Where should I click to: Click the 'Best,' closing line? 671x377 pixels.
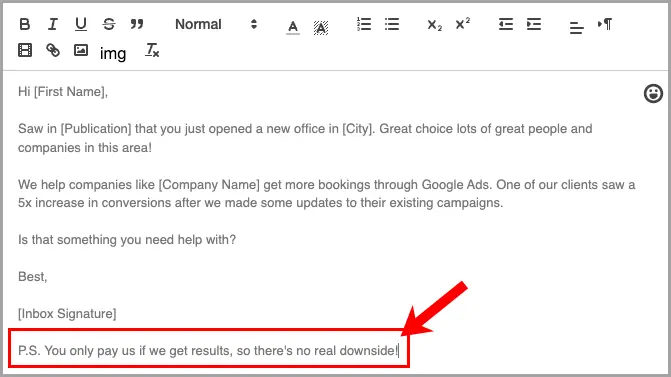33,277
